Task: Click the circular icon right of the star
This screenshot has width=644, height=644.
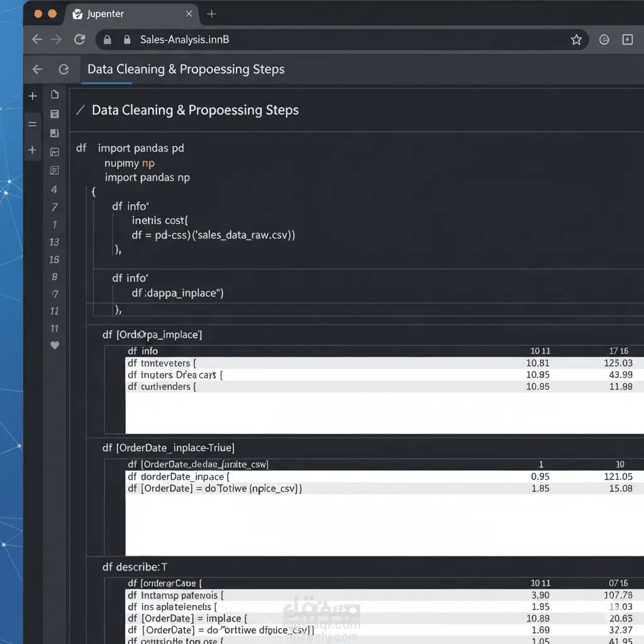Action: 604,40
